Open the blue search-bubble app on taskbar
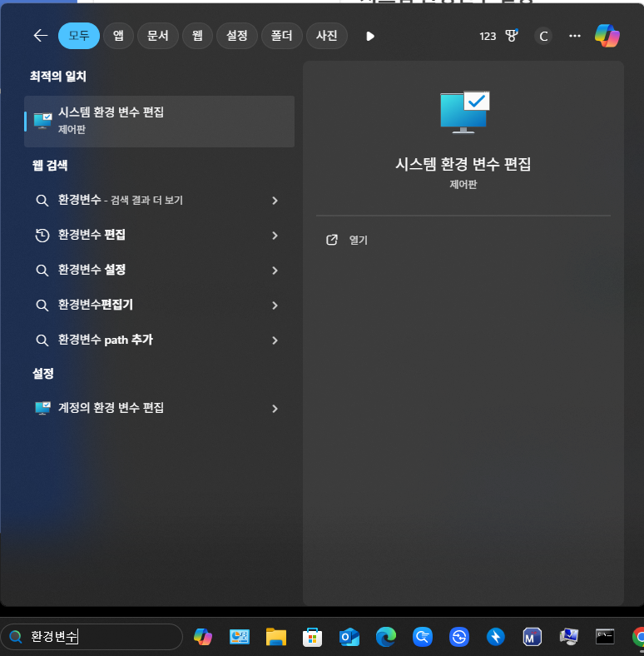644x656 pixels. pos(423,637)
